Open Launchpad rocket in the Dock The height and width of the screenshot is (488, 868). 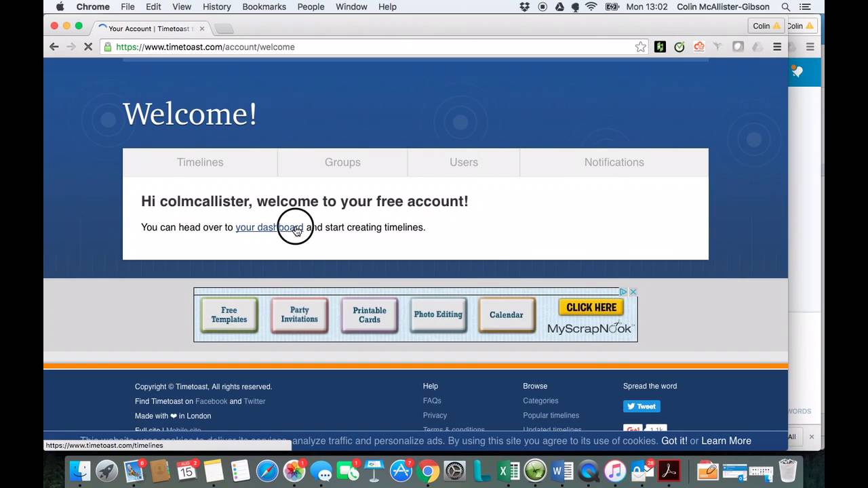106,470
